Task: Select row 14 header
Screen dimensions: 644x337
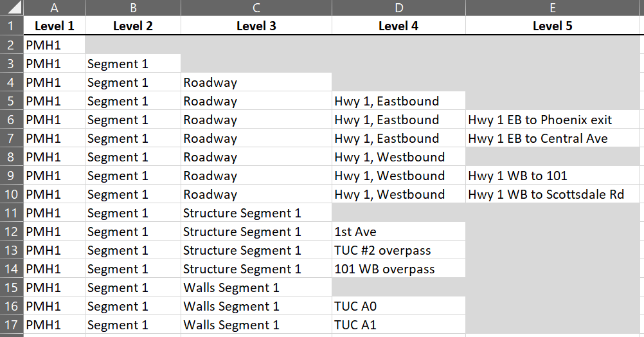Action: pos(12,269)
